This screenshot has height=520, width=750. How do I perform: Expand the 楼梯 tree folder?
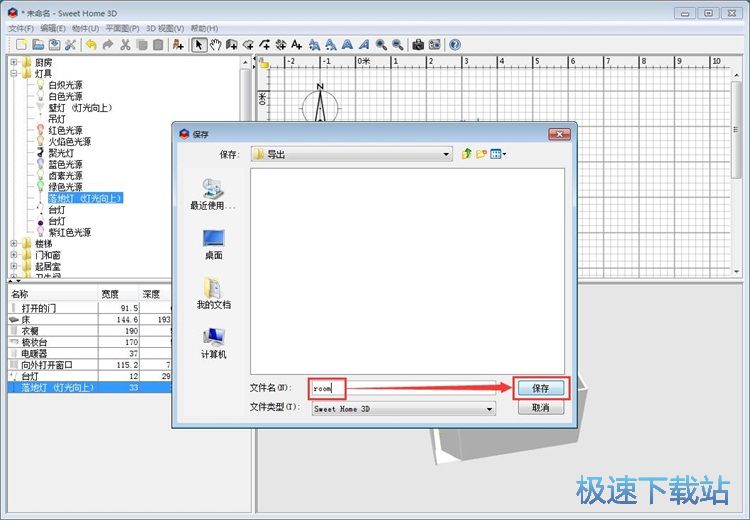[x=14, y=243]
